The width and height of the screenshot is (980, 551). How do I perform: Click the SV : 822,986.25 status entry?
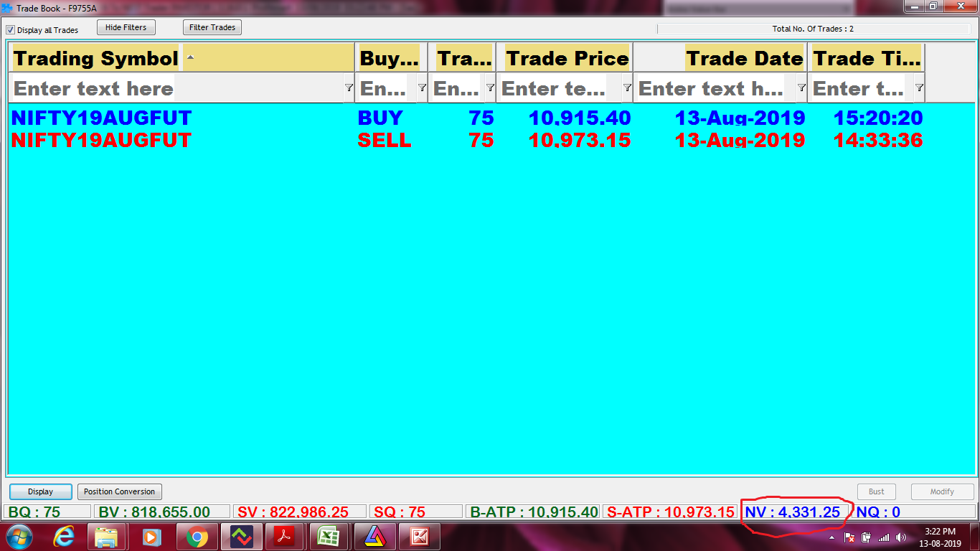[301, 512]
